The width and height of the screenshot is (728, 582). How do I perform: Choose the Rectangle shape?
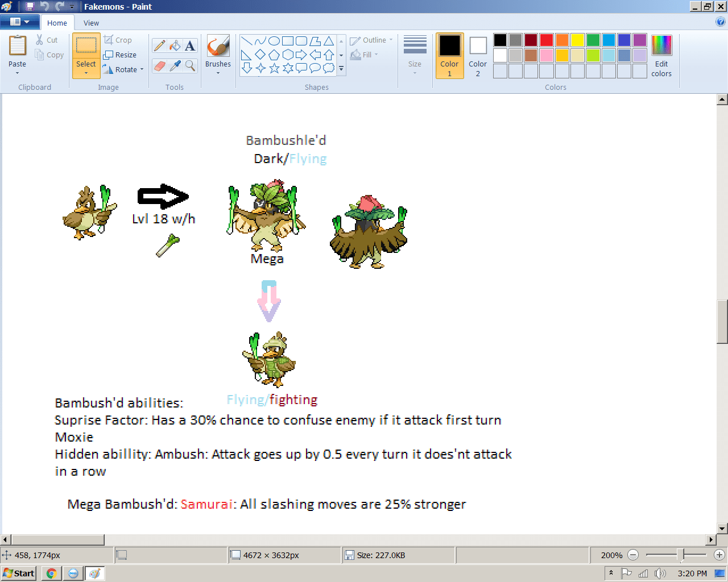[x=288, y=41]
